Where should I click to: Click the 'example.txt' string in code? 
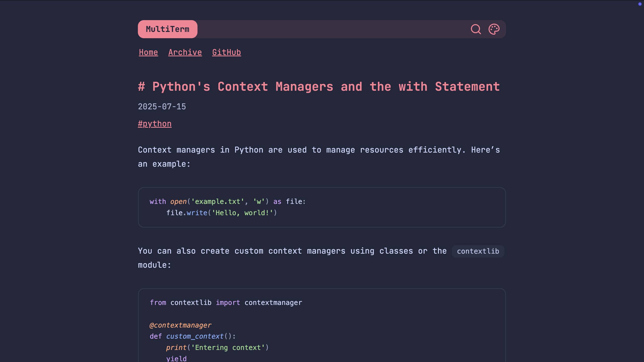[x=217, y=202]
